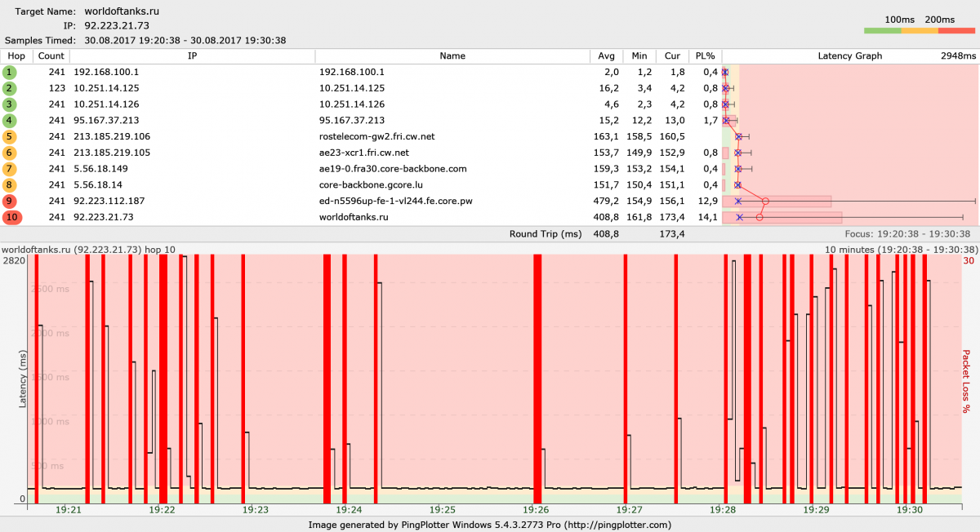The image size is (980, 532).
Task: Click the green 100ms latency scale swatch
Action: point(882,31)
